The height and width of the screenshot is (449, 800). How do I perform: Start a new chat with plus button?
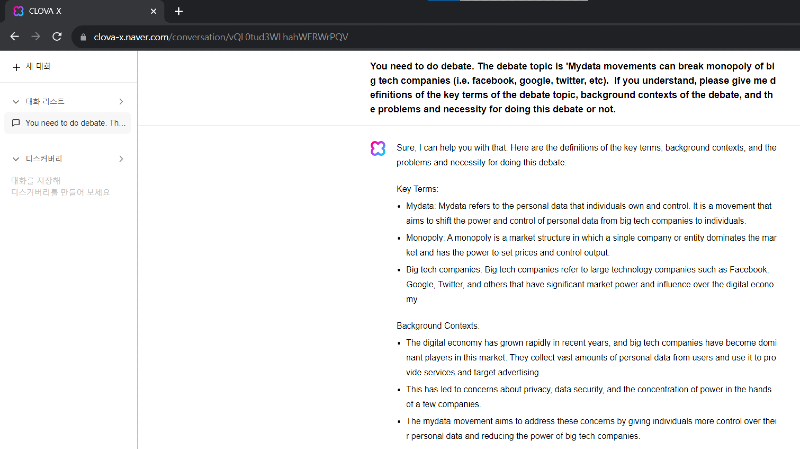click(x=31, y=67)
